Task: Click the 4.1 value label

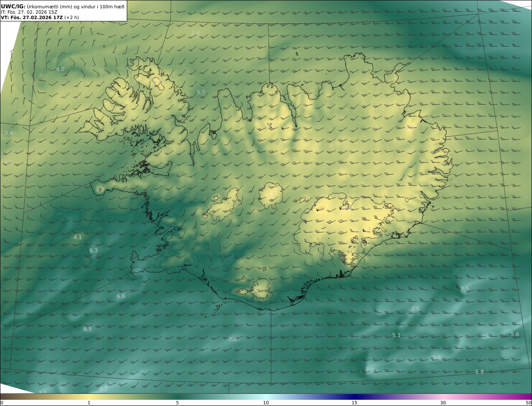Action: click(x=78, y=237)
